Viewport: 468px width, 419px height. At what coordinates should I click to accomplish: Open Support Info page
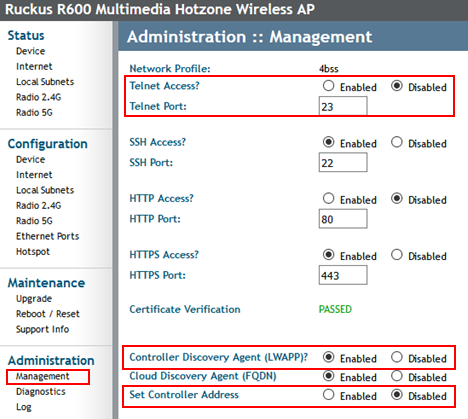42,329
